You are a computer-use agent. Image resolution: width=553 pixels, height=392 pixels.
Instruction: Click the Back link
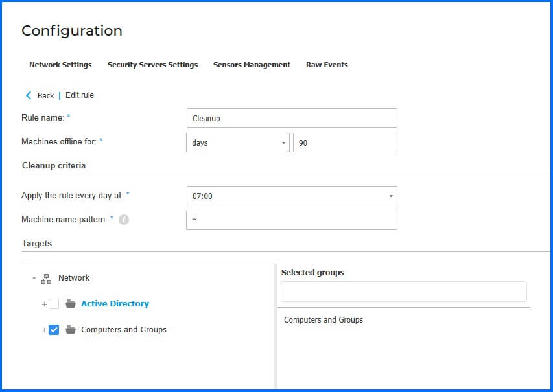(45, 95)
